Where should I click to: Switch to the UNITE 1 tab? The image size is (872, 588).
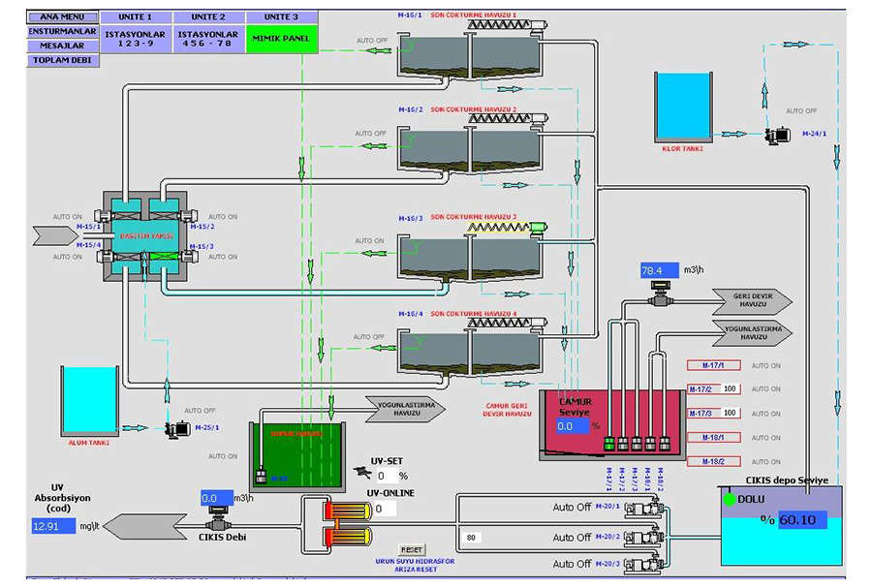coord(135,17)
